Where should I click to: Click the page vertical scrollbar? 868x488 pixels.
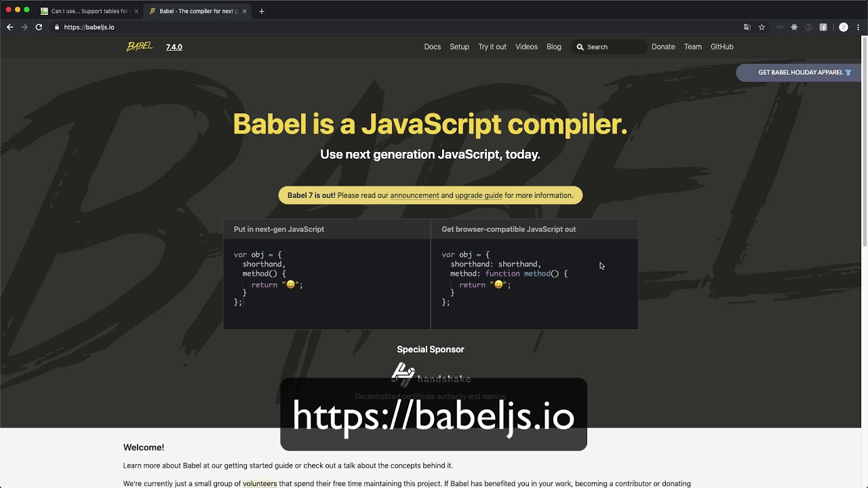[x=864, y=142]
